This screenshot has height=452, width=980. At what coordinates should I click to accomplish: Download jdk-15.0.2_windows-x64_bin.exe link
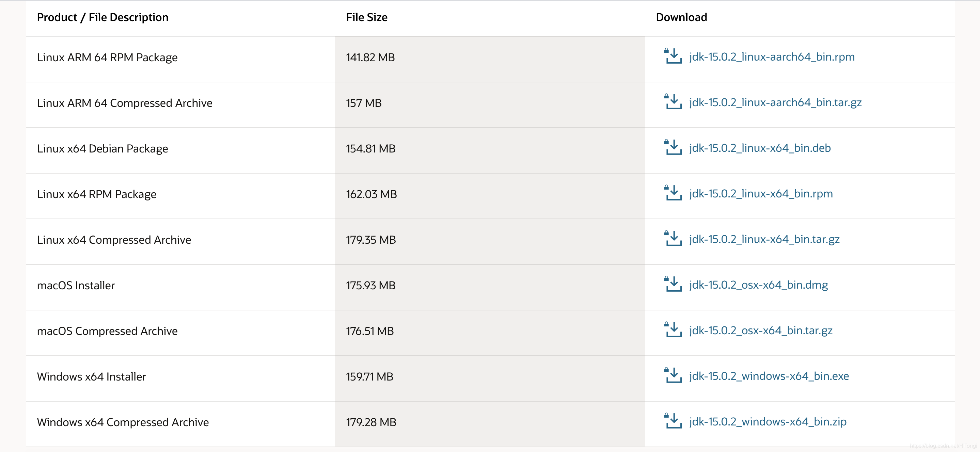pos(769,376)
